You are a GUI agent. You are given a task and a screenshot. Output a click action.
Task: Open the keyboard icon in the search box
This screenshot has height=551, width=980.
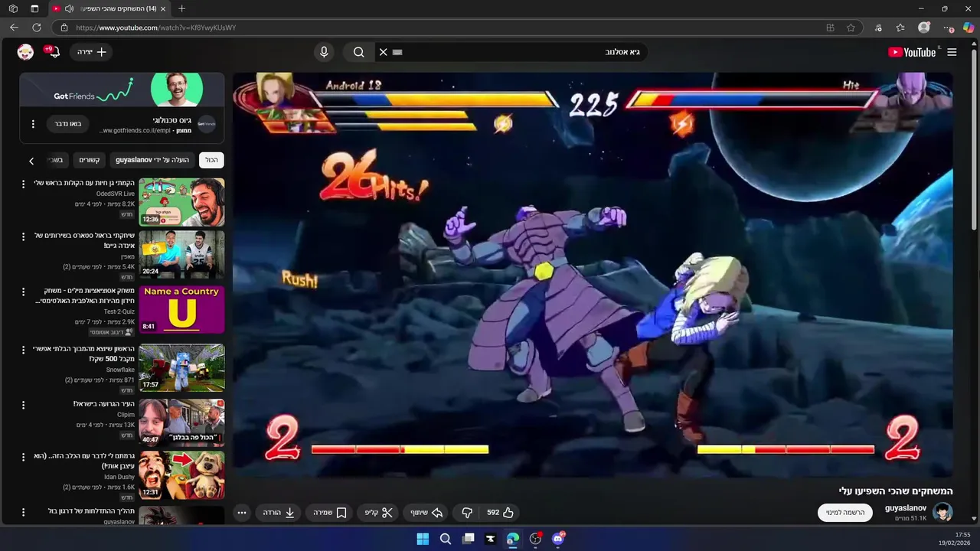[x=397, y=52]
